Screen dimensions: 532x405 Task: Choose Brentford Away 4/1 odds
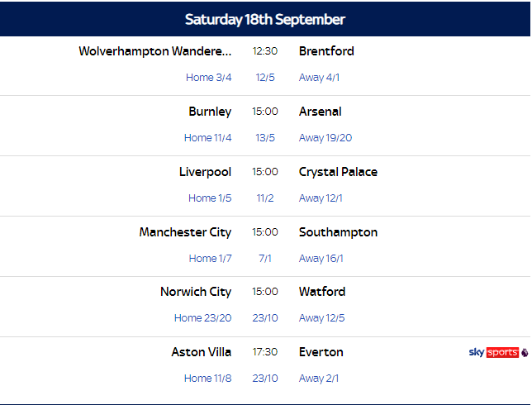click(x=319, y=78)
